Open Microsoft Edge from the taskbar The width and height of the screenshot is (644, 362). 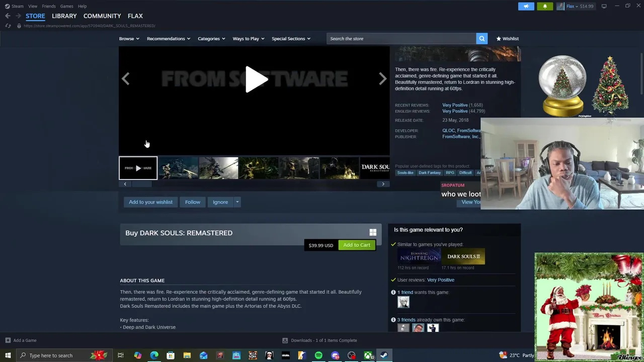[x=154, y=355]
